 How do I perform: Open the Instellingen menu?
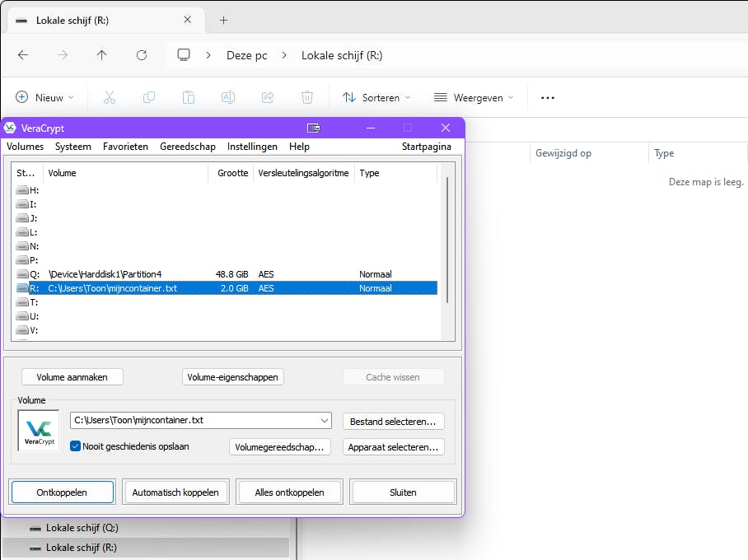pos(252,147)
